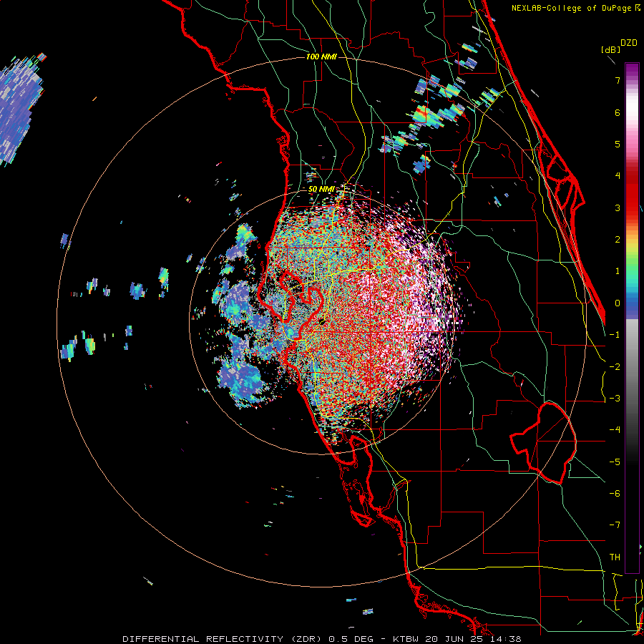Click the 1 value on the color scale
The width and height of the screenshot is (644, 644).
click(618, 271)
